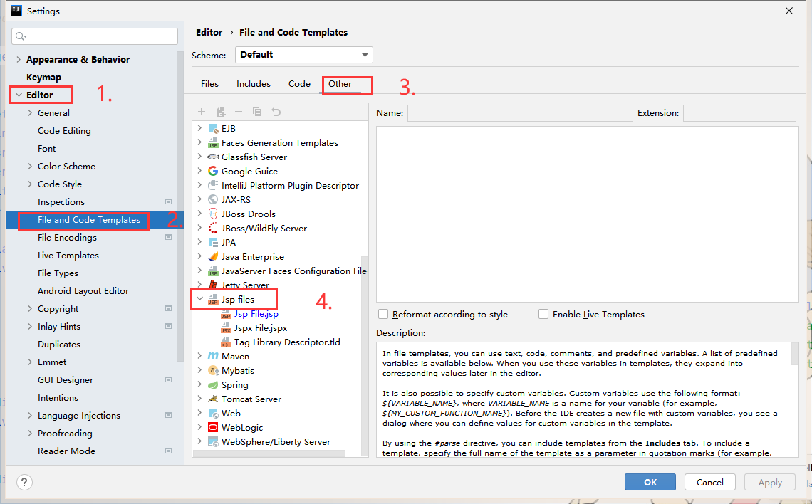
Task: Click the Spring leaf icon
Action: [213, 385]
